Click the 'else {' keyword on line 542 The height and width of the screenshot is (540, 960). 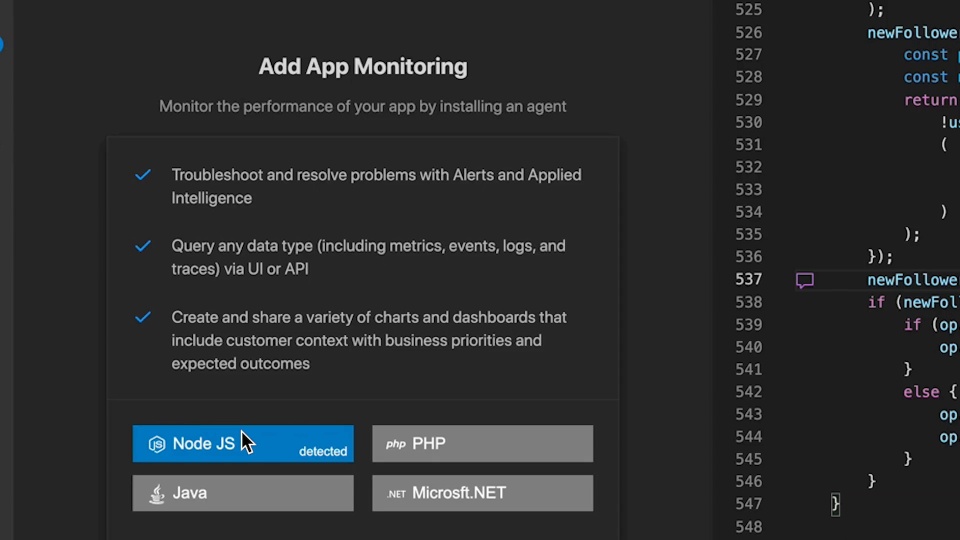[x=931, y=392]
